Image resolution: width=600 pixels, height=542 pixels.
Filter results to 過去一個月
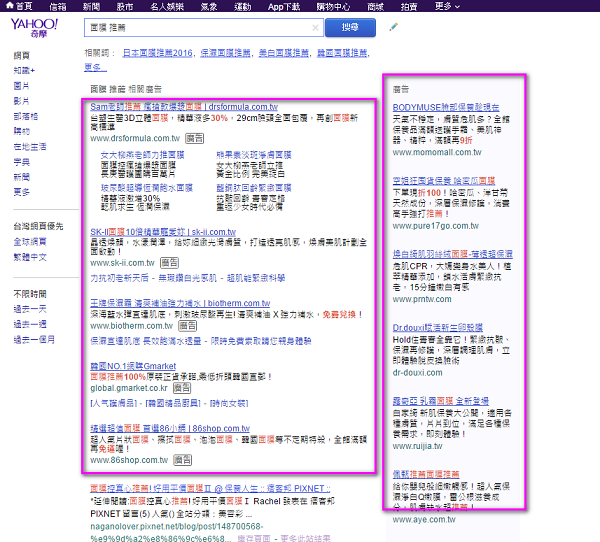(x=34, y=340)
